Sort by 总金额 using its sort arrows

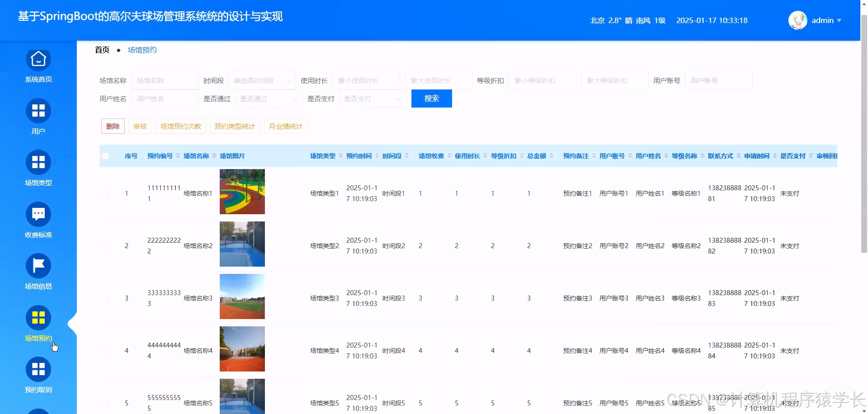coord(552,155)
